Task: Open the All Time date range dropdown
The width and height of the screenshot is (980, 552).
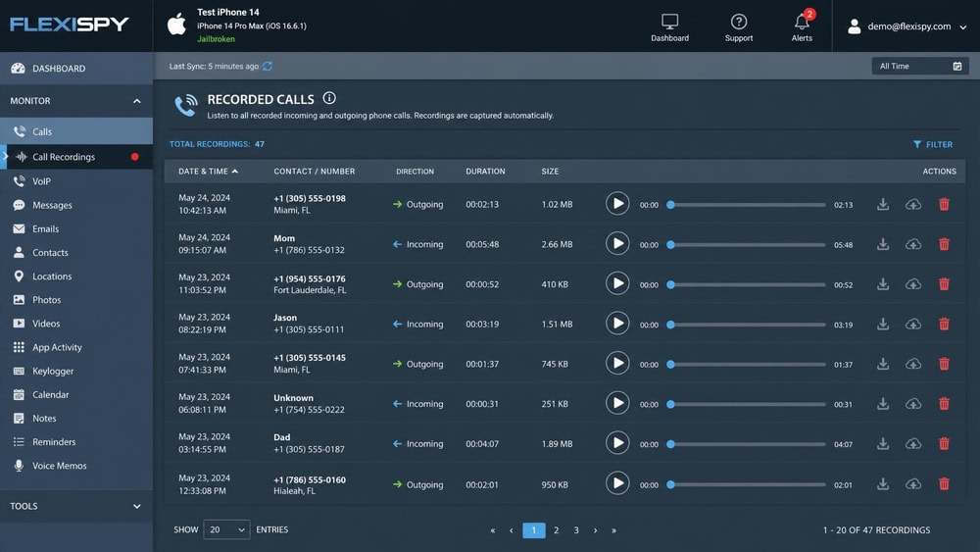Action: (x=920, y=67)
